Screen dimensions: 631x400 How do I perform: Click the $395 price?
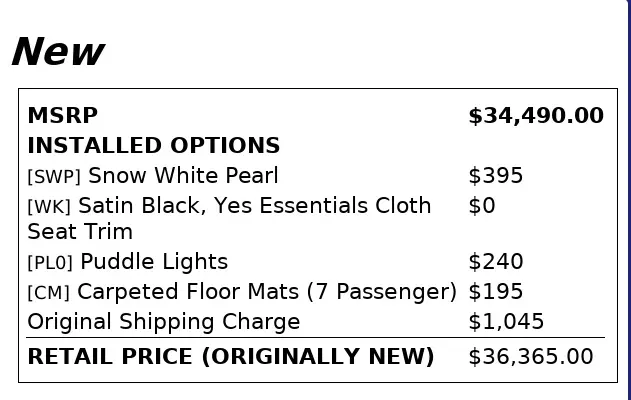point(495,175)
